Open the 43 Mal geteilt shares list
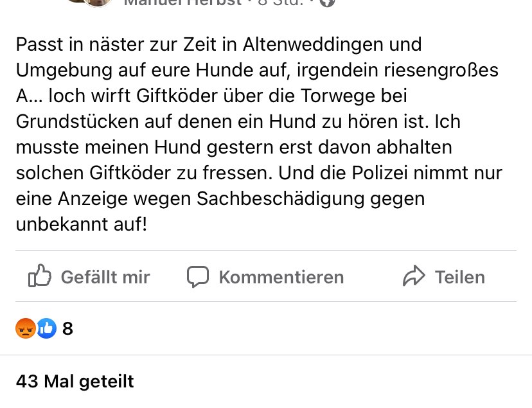Viewport: 532px width, 408px height. click(74, 381)
